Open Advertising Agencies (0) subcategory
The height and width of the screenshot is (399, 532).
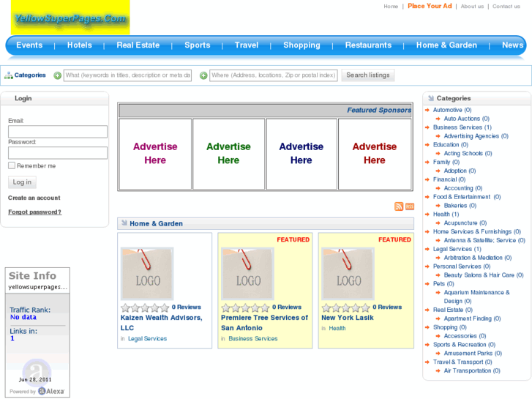pos(476,136)
